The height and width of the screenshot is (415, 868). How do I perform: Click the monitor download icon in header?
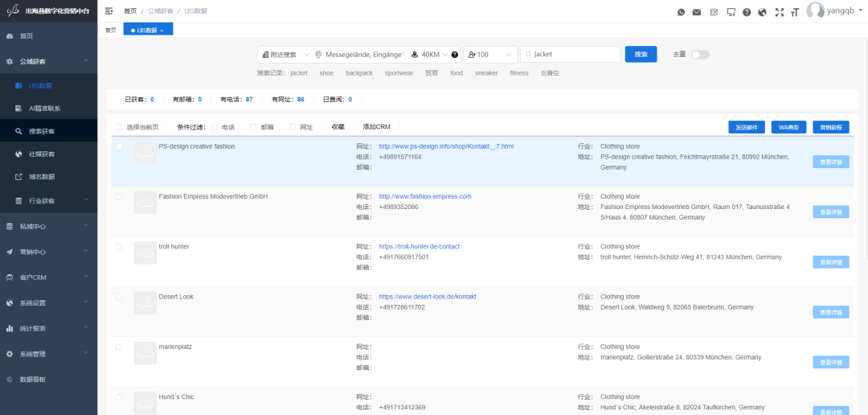click(731, 12)
